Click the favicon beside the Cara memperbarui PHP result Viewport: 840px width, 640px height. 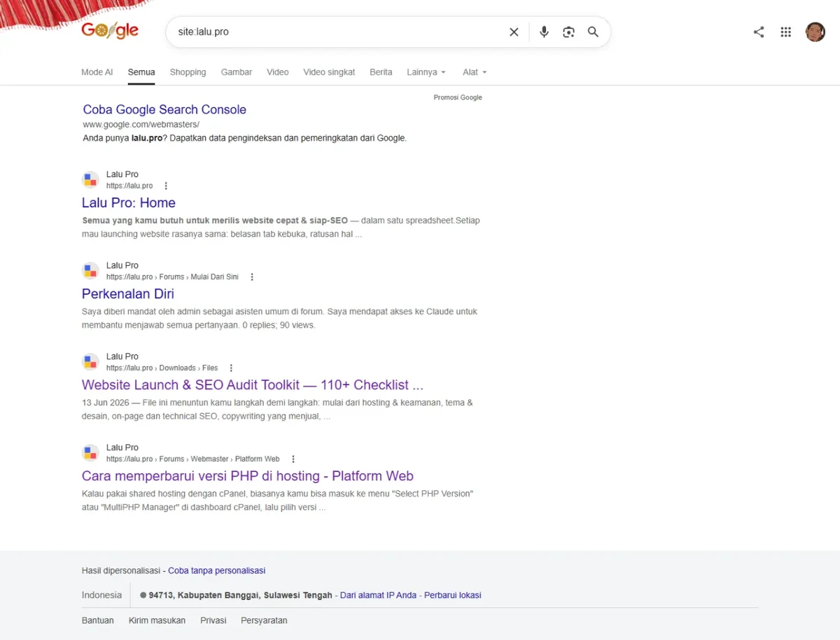click(x=90, y=453)
